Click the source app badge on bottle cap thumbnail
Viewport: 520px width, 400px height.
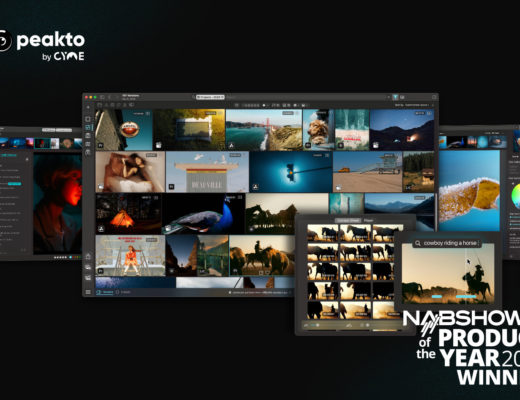point(100,145)
